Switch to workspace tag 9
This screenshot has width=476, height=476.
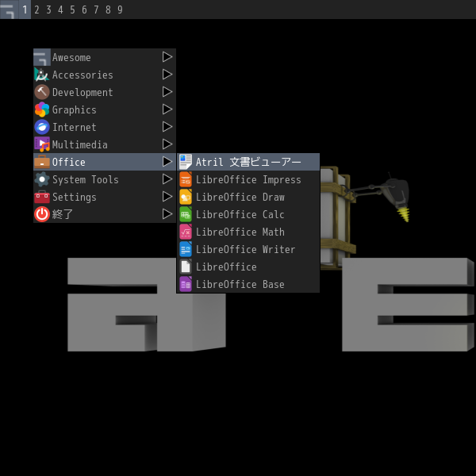120,10
